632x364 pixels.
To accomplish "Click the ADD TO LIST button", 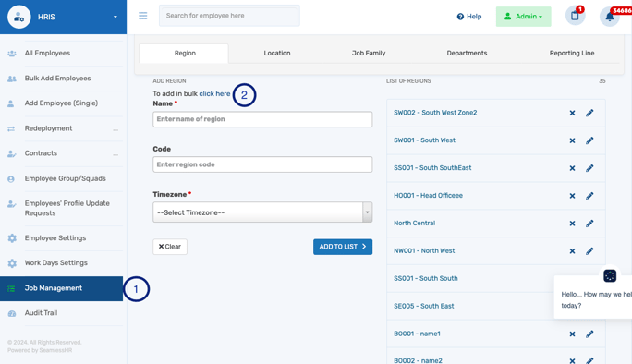I will click(x=343, y=247).
